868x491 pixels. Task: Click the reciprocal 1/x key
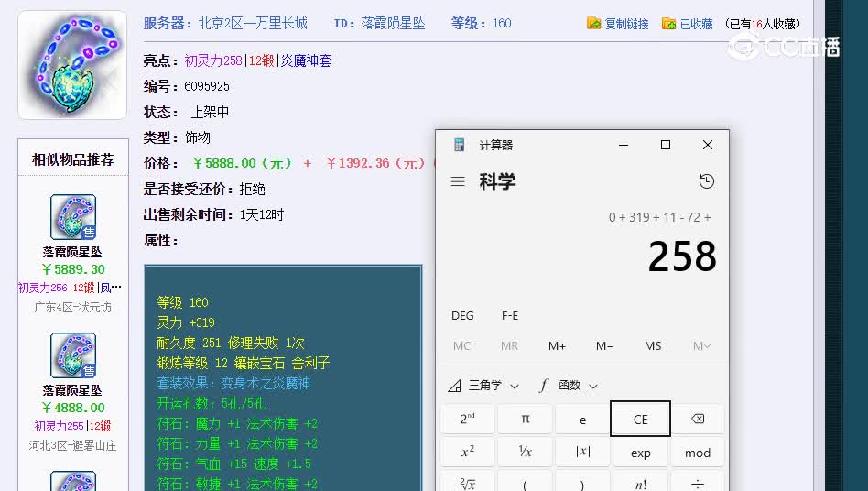click(526, 453)
